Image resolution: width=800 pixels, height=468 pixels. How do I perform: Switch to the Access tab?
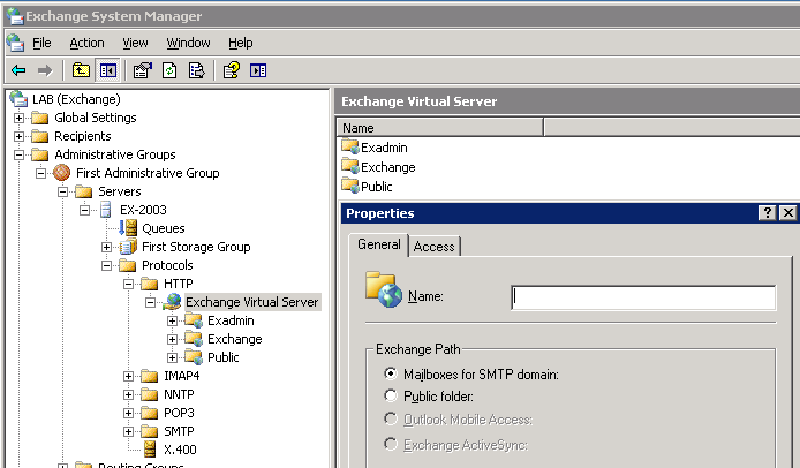[x=434, y=246]
